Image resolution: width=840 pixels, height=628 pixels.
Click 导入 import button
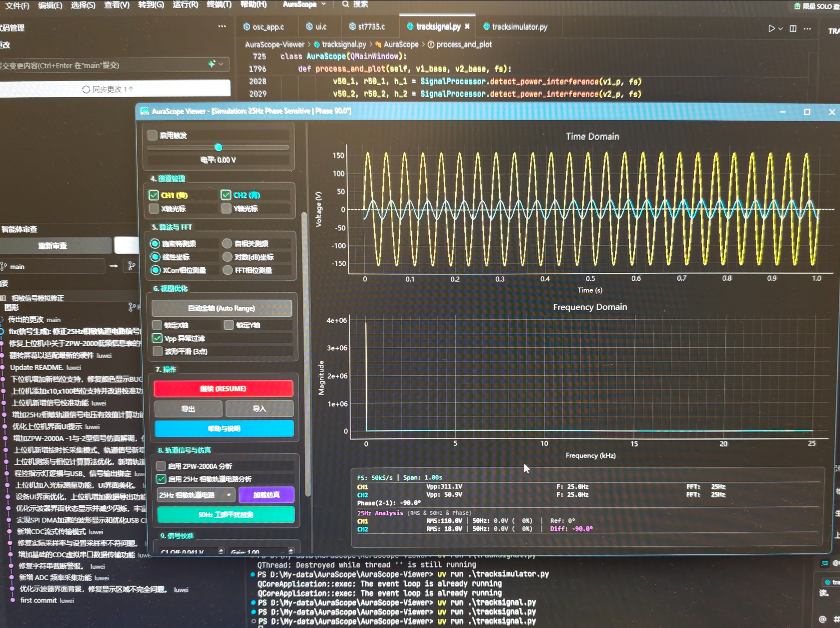coord(260,409)
